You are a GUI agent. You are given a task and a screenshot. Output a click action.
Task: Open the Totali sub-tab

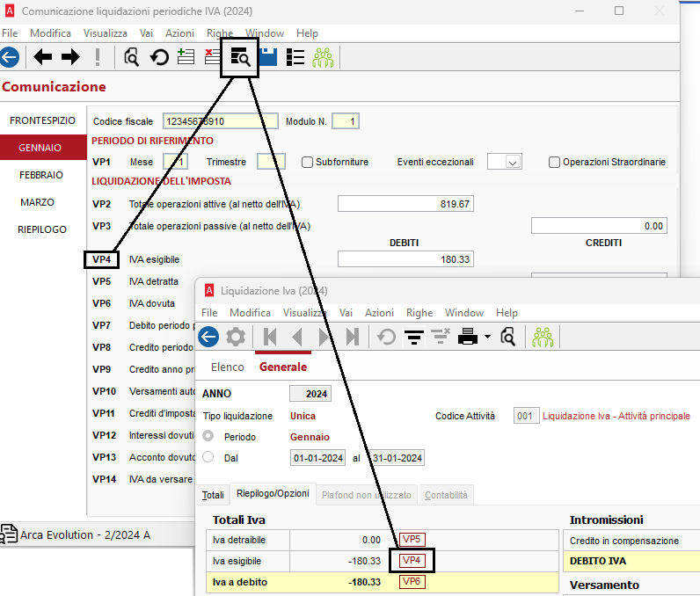pyautogui.click(x=213, y=495)
